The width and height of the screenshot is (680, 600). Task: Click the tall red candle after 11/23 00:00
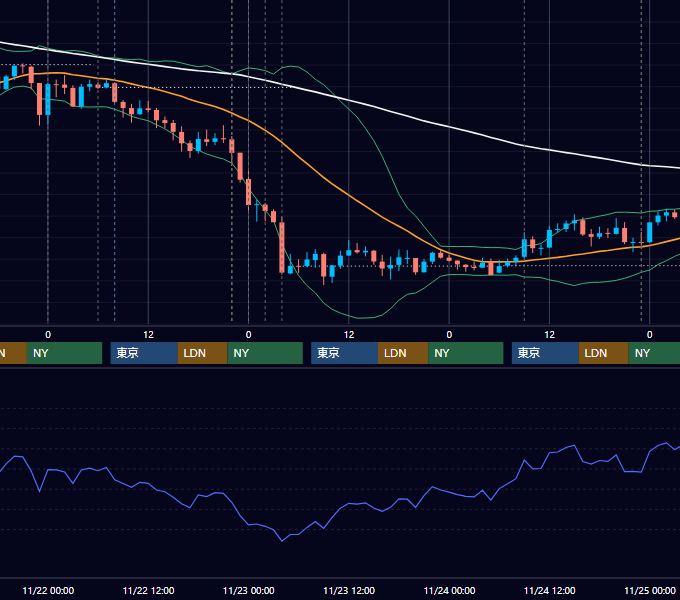282,247
